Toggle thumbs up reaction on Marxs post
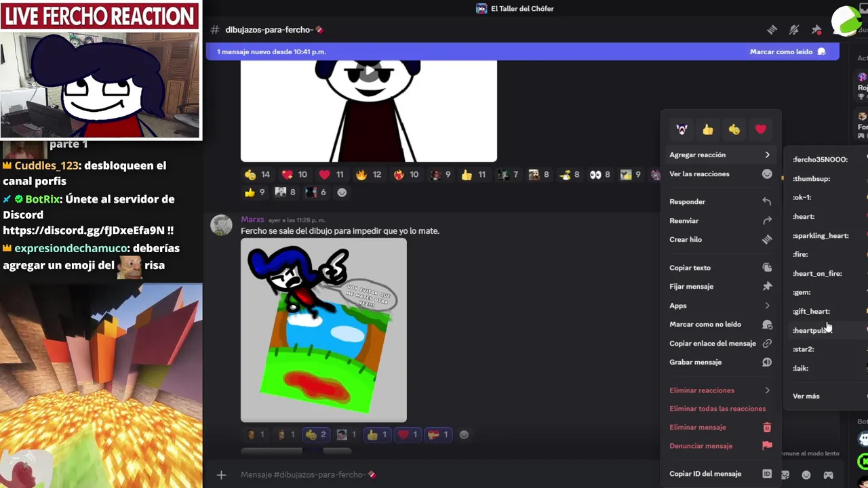 click(x=376, y=434)
